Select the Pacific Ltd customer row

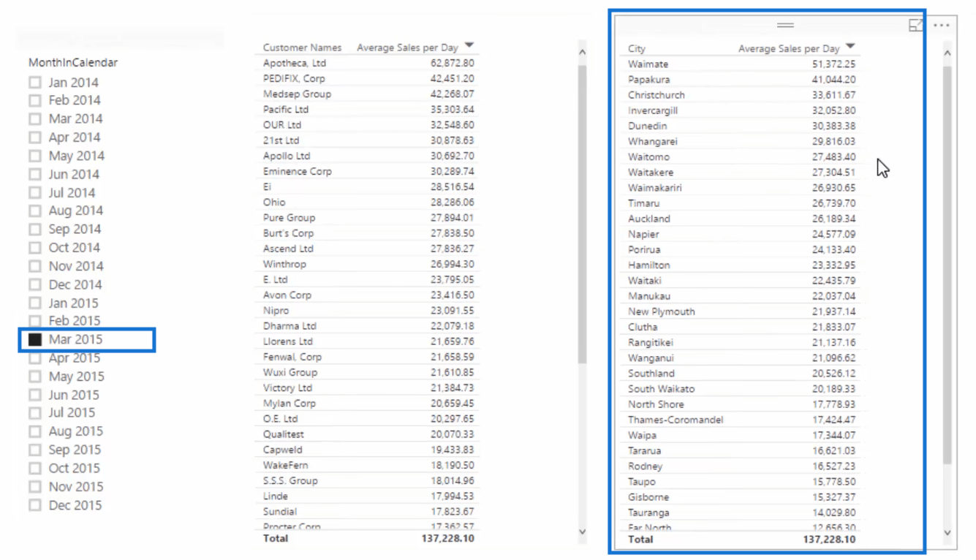[368, 110]
